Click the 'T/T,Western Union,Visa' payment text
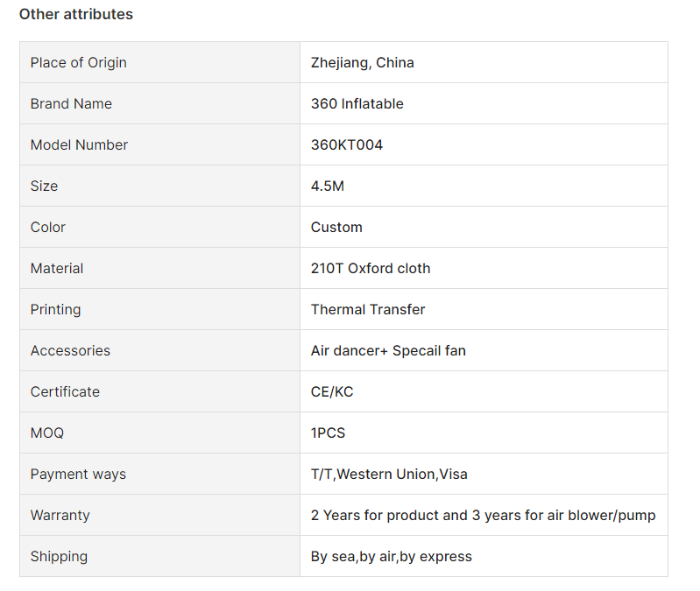 pos(389,475)
